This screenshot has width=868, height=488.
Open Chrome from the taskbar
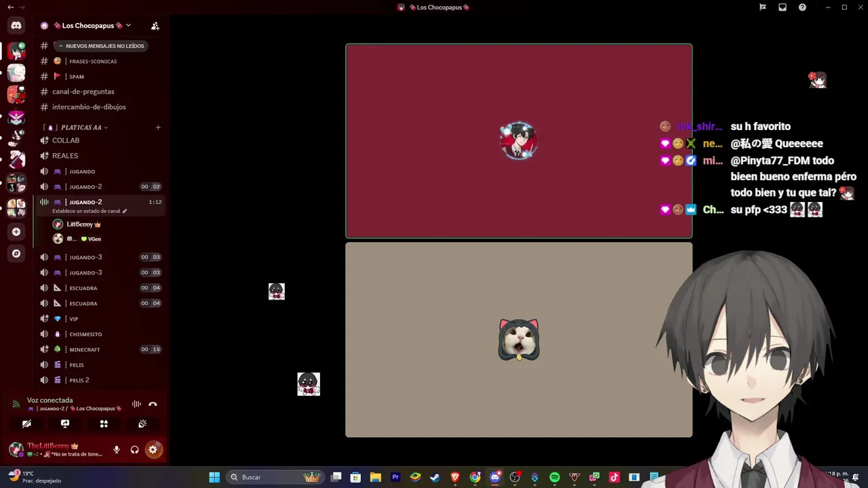[475, 477]
